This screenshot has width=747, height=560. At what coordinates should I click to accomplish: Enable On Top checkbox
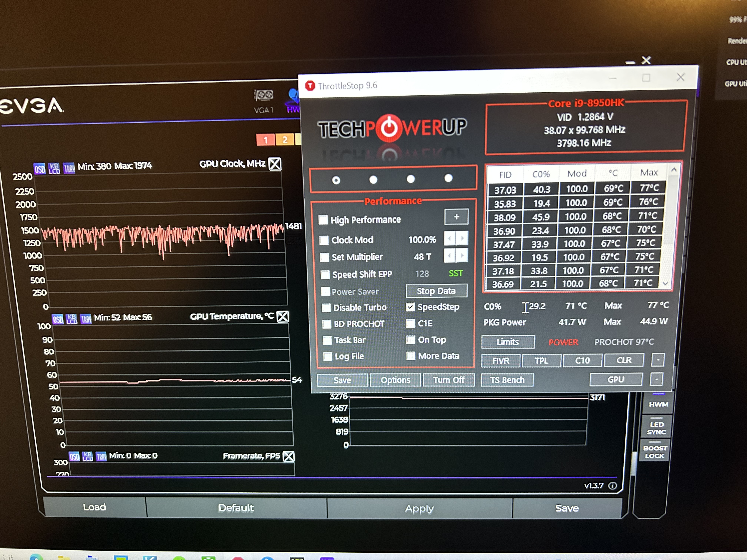point(411,340)
